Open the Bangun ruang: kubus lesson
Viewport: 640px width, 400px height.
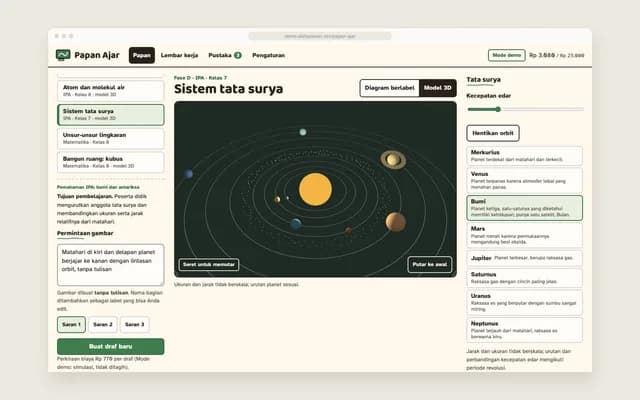(111, 162)
